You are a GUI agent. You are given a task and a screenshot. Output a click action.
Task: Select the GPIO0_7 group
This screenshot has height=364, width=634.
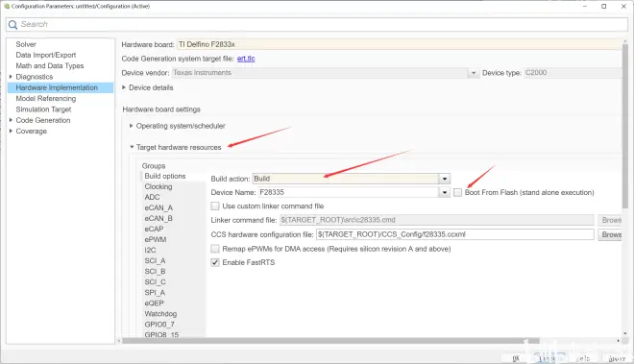(159, 325)
